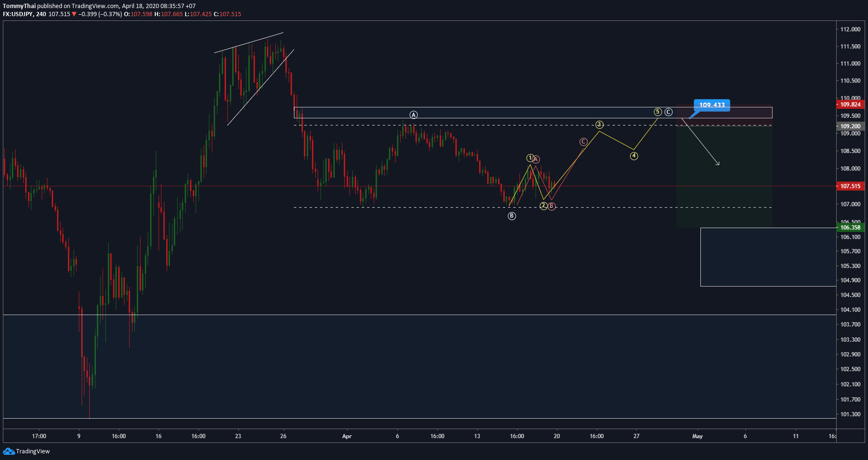Select the red circled B wave label
This screenshot has width=868, height=460.
pyautogui.click(x=551, y=206)
